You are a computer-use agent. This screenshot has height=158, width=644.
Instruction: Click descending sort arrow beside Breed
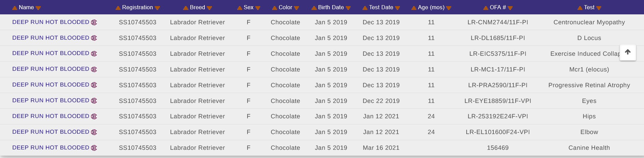point(210,8)
